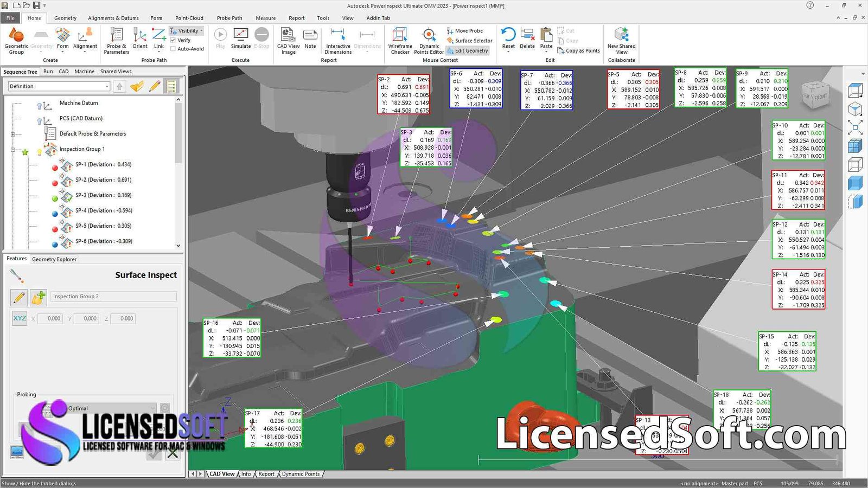Activate the Surface Selector

(x=470, y=41)
